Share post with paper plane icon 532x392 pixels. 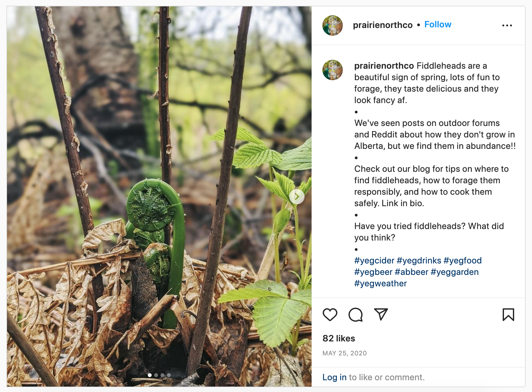(381, 314)
